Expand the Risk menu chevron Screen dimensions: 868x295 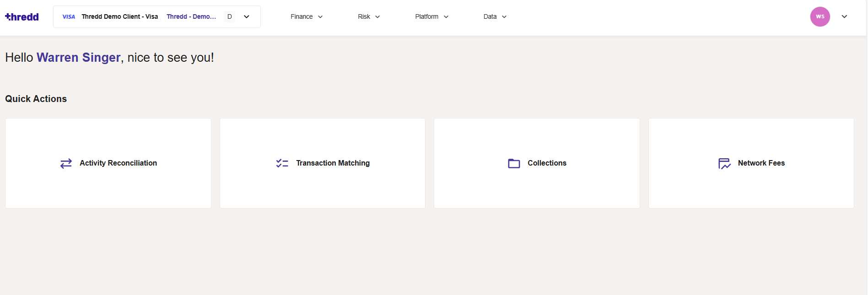tap(377, 17)
